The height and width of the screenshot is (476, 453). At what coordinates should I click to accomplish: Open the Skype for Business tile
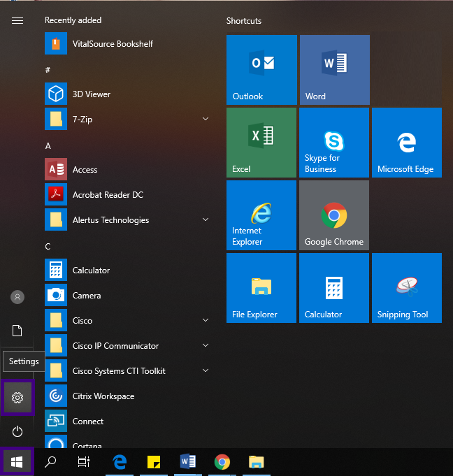click(334, 143)
